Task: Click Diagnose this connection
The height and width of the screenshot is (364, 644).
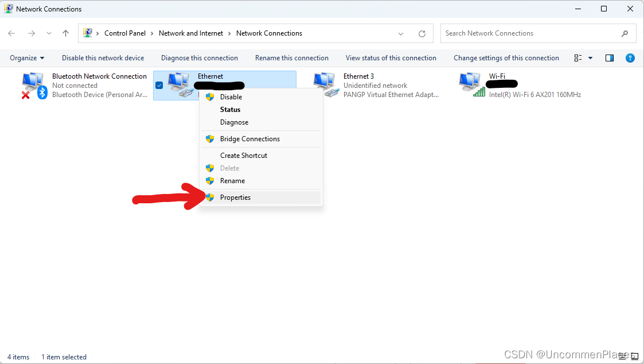Action: point(200,58)
